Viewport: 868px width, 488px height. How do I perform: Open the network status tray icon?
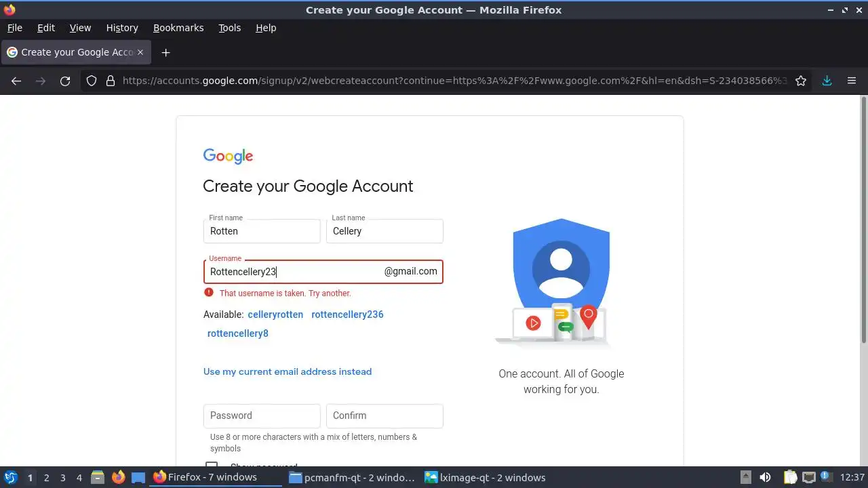[808, 477]
